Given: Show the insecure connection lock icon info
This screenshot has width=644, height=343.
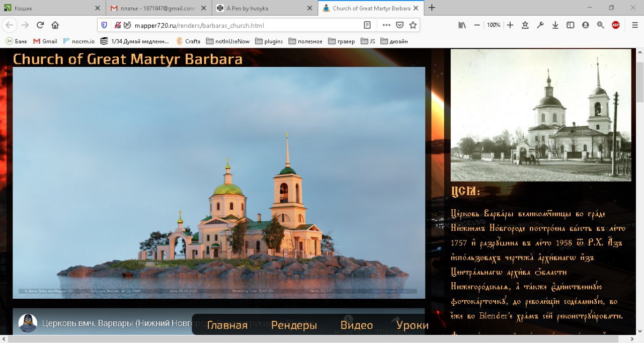Looking at the screenshot, I should point(117,25).
